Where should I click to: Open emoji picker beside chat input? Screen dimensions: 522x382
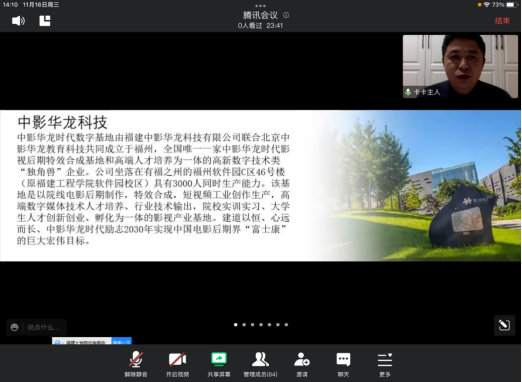(x=14, y=327)
